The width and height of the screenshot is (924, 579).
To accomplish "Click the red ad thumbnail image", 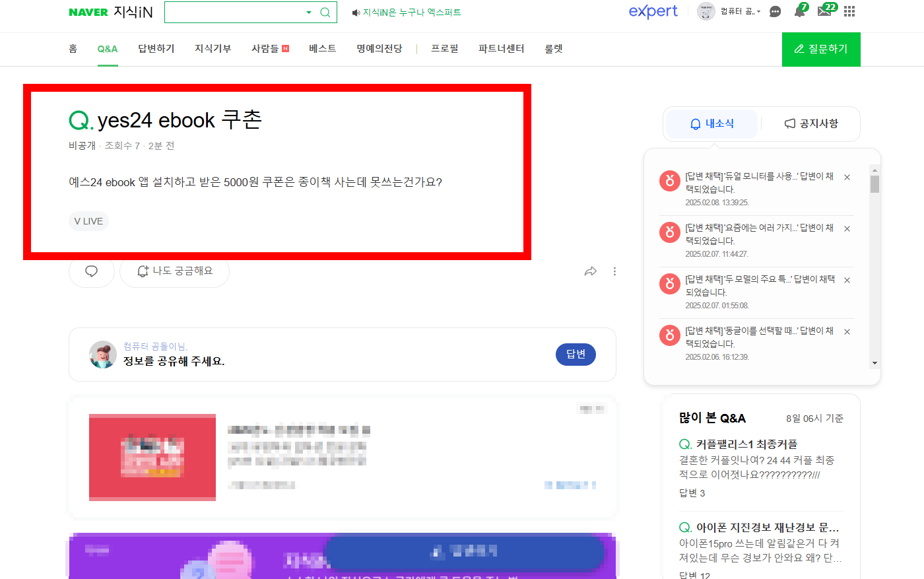I will pyautogui.click(x=152, y=458).
